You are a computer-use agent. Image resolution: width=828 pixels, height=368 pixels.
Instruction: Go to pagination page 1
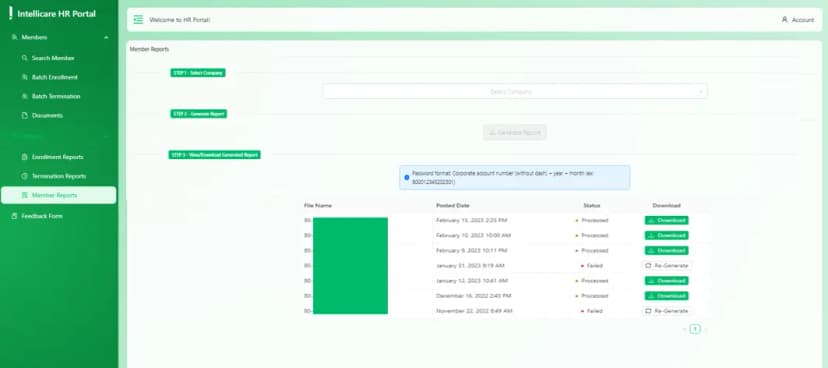click(695, 329)
